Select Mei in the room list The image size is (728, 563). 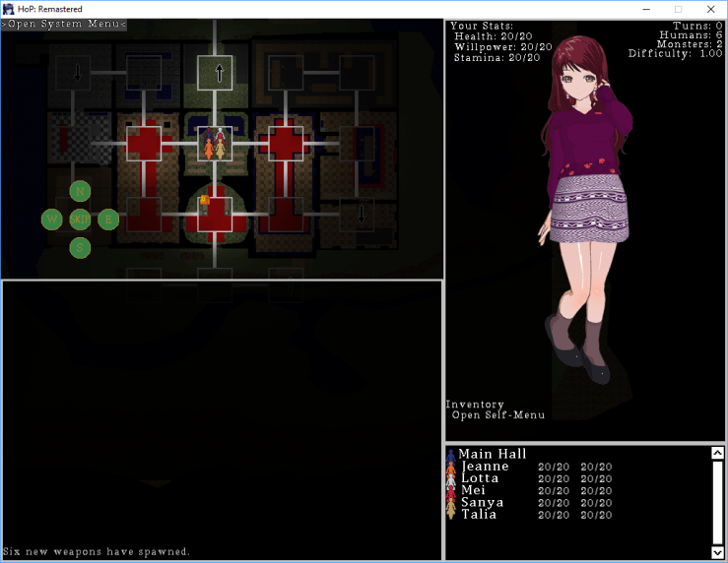point(473,490)
